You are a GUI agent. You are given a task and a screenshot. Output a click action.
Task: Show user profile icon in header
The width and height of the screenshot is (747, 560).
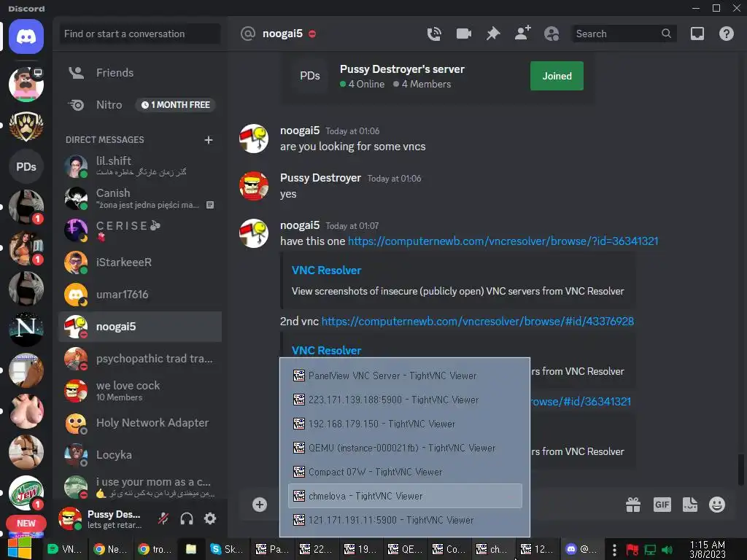click(551, 34)
